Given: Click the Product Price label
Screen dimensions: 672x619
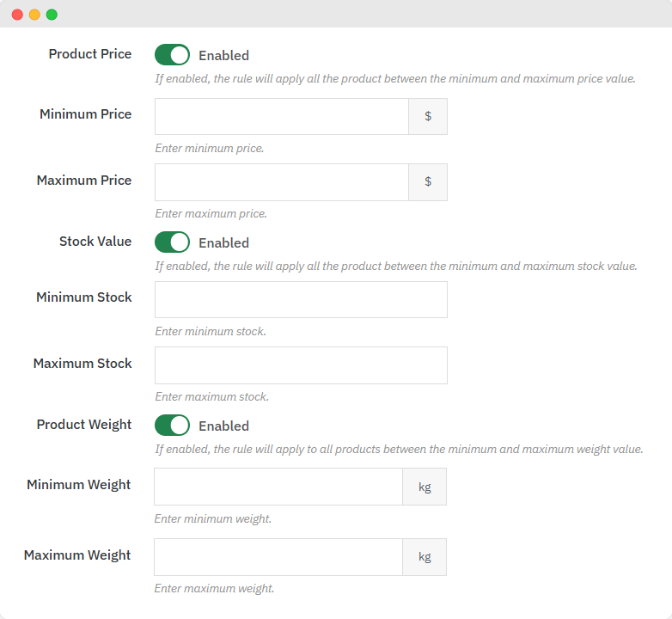Looking at the screenshot, I should [90, 54].
